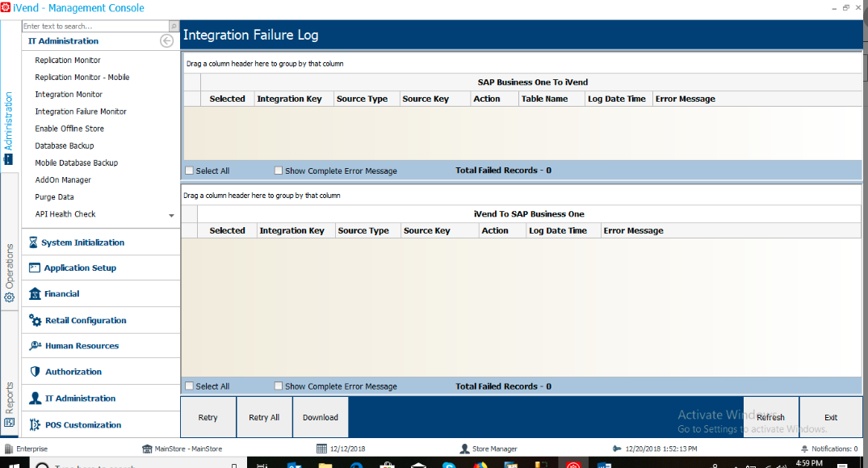
Task: Tick Select All under SAP Business One To iVend
Action: pyautogui.click(x=189, y=171)
